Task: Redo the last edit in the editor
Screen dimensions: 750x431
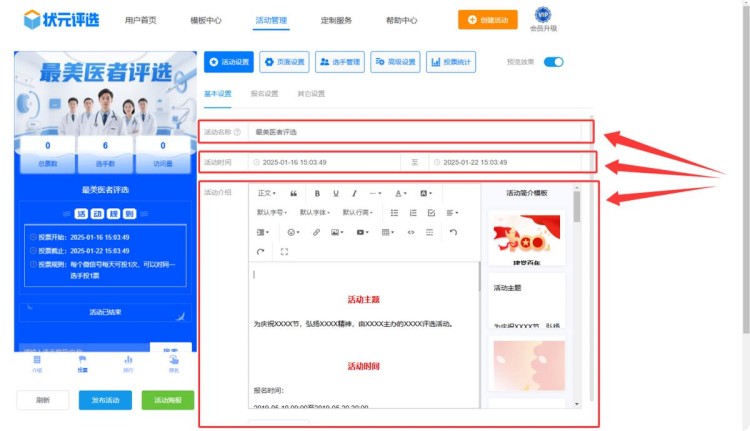Action: click(x=261, y=251)
